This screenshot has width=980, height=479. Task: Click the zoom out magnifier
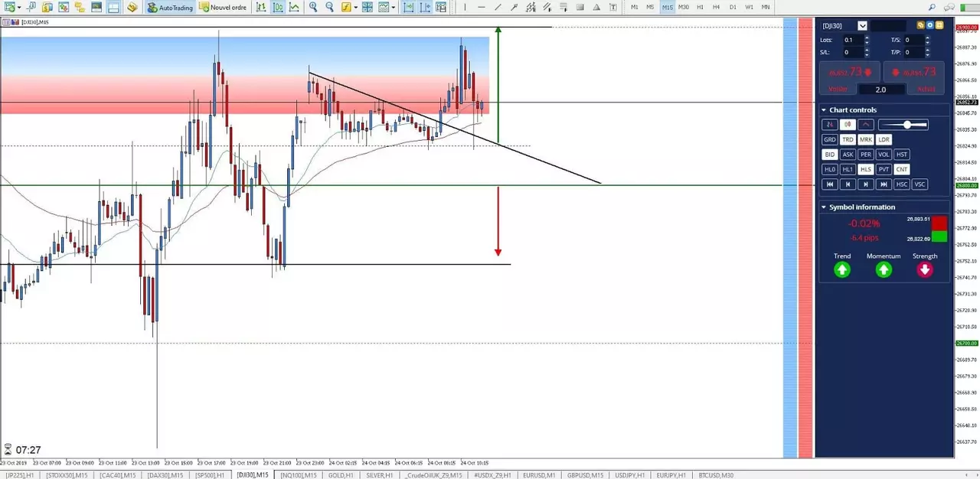click(x=329, y=7)
